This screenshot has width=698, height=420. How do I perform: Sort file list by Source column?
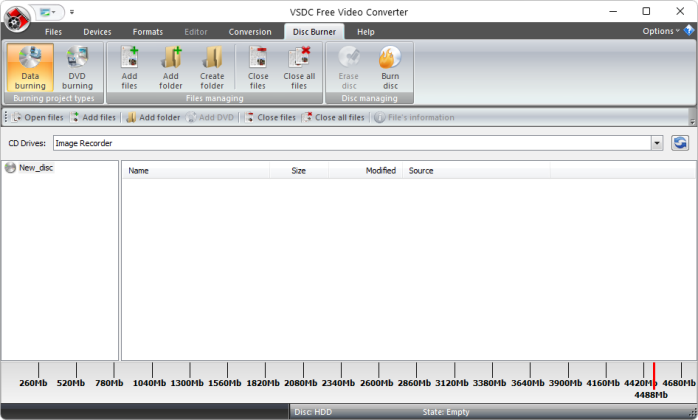(x=476, y=171)
